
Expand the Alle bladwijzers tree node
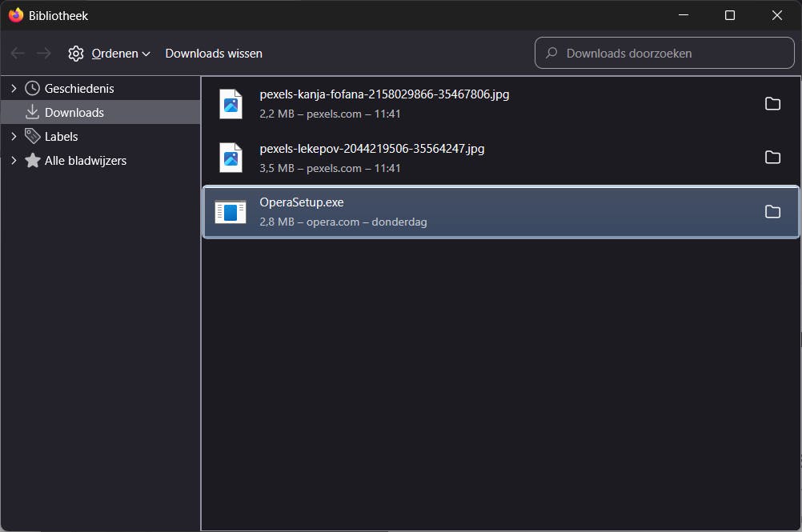click(14, 161)
